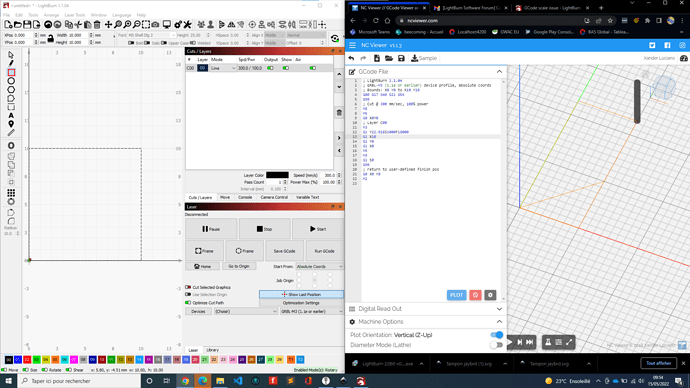Click the undo arrow in NC Viewer
690x388 pixels.
coord(351,58)
